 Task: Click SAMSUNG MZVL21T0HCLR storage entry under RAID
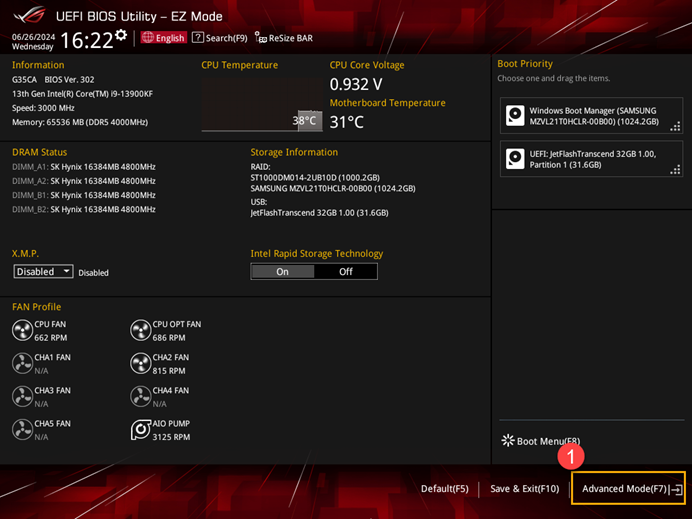pyautogui.click(x=333, y=188)
